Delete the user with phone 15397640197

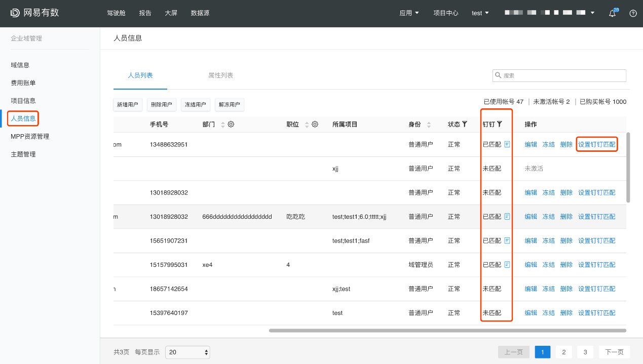(x=566, y=313)
